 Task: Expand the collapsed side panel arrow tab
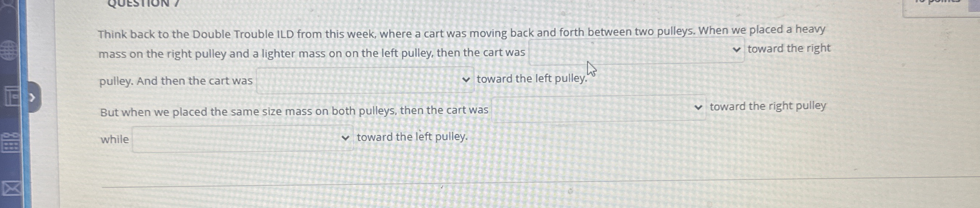point(34,98)
